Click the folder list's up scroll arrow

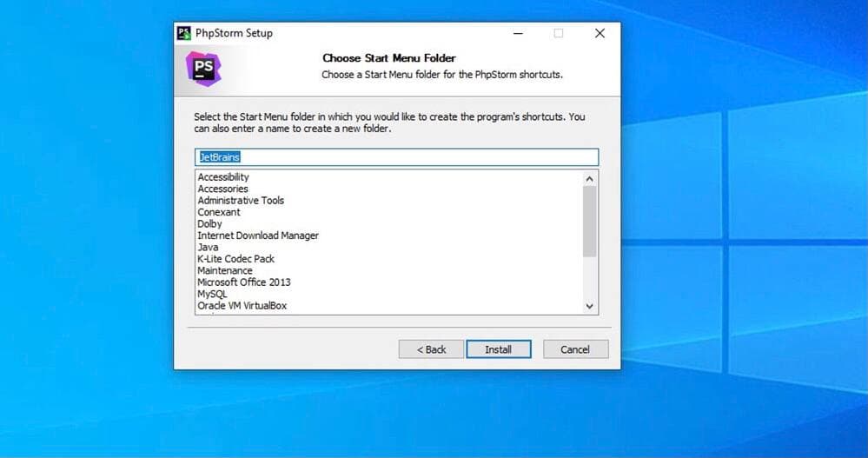point(590,179)
